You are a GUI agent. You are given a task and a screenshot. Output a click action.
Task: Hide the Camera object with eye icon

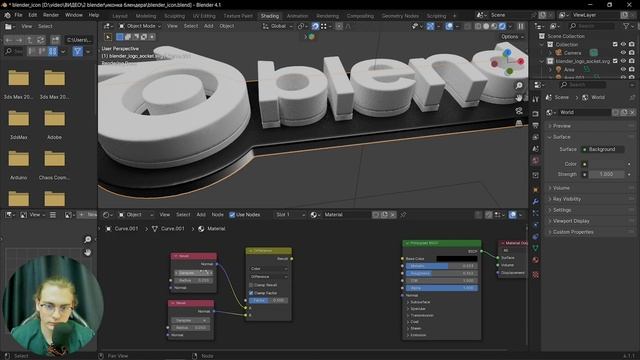(x=623, y=53)
